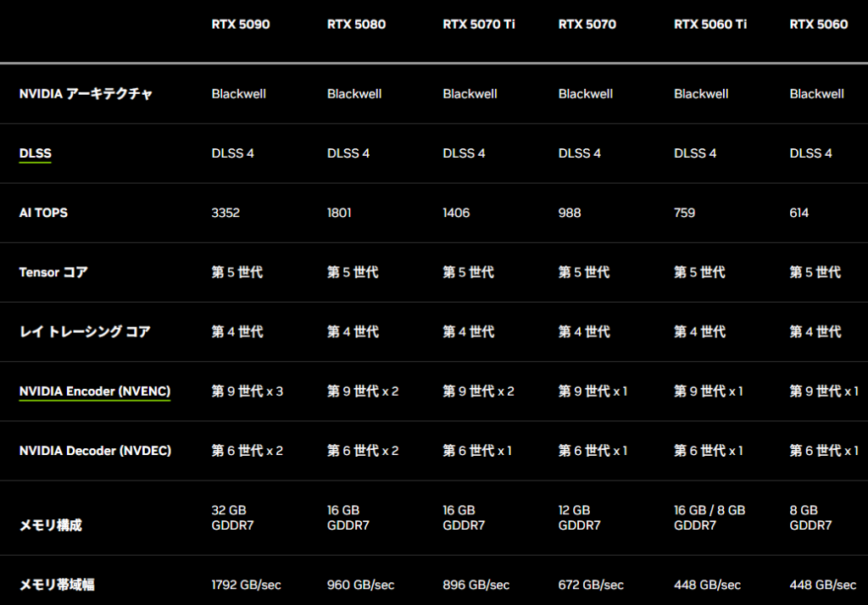Click RTX 5090 DLSS 4 cell
This screenshot has height=605, width=868.
tap(232, 153)
